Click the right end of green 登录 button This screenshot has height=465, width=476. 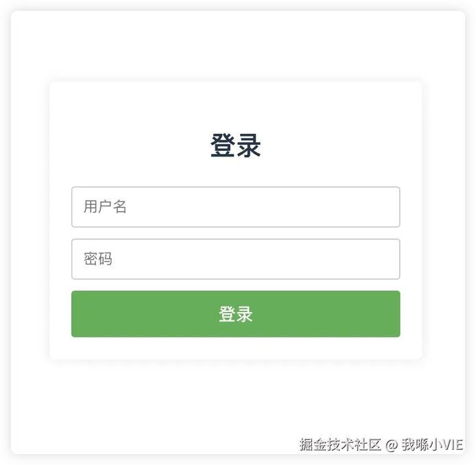[x=384, y=314]
